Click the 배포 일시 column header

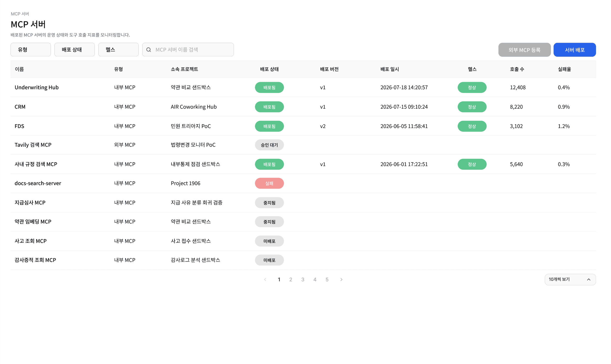(390, 69)
